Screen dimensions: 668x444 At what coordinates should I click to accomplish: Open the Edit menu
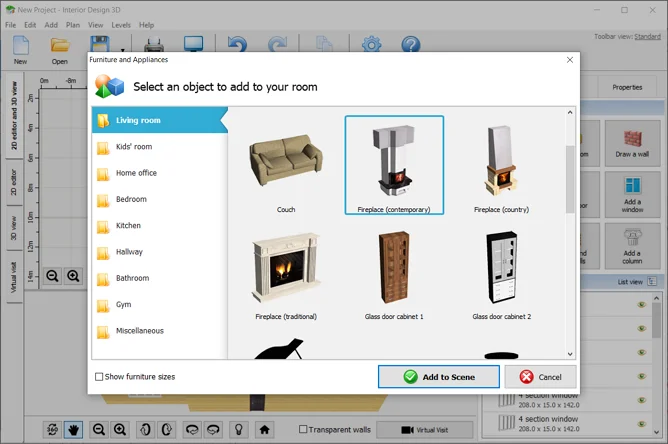point(30,25)
